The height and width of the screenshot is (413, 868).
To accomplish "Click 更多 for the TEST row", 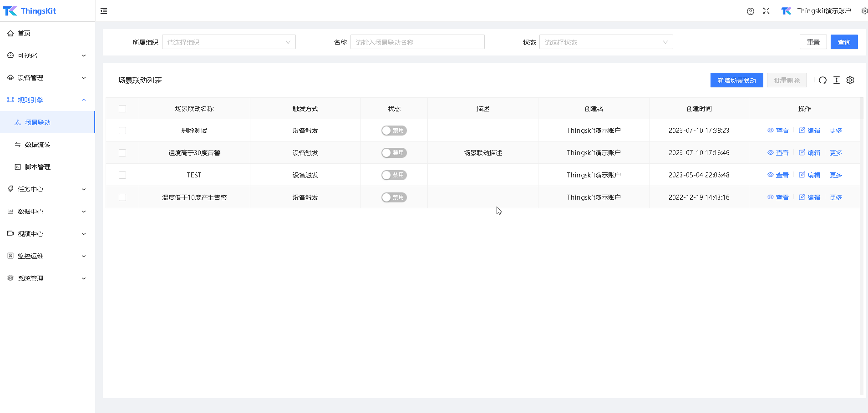I will [836, 175].
